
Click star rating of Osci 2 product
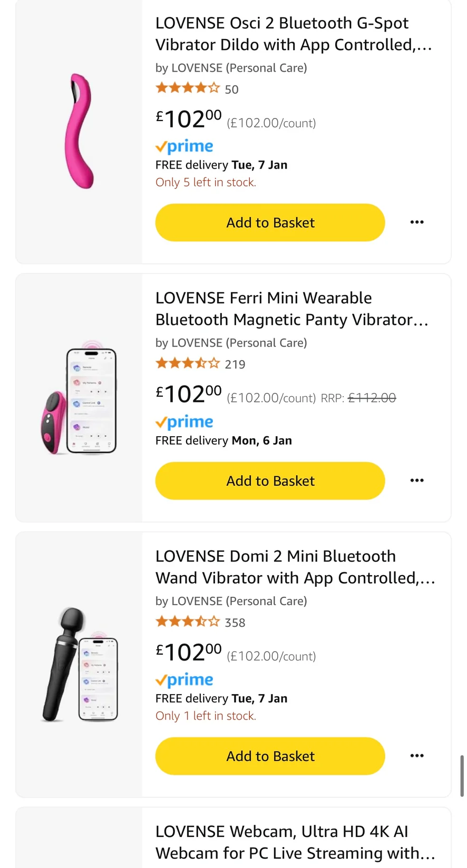coord(188,88)
